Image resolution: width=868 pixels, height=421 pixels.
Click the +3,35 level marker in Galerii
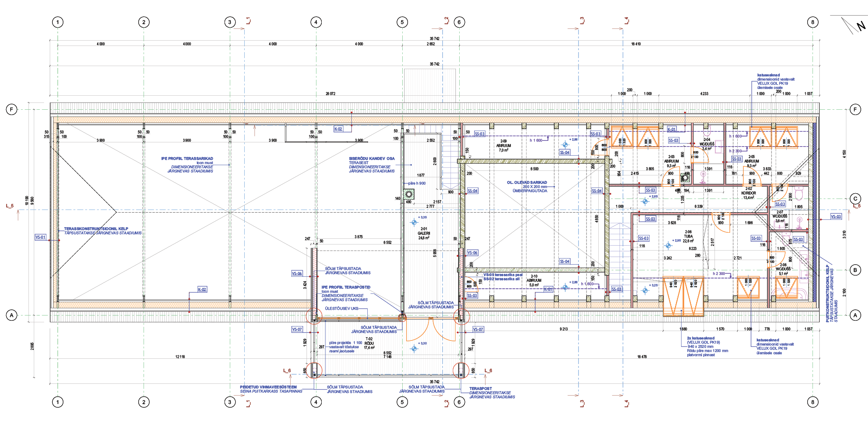pos(414,222)
